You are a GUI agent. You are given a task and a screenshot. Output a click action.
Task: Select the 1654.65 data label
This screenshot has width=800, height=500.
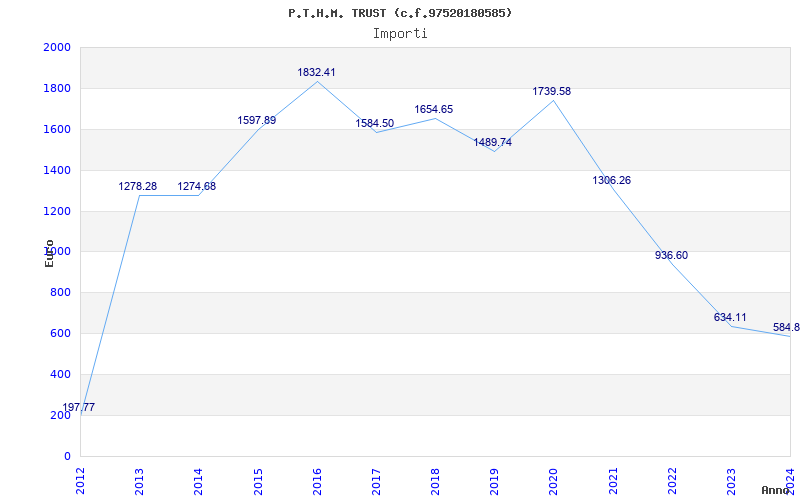433,109
